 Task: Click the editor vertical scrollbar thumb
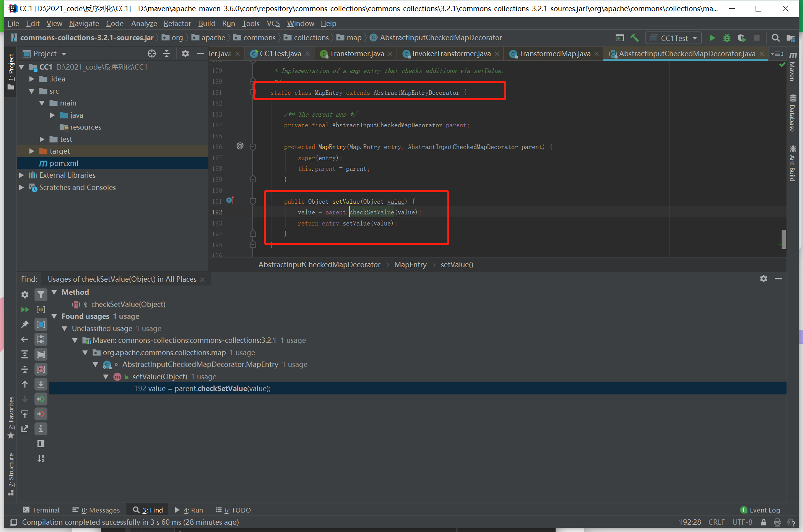(783, 239)
